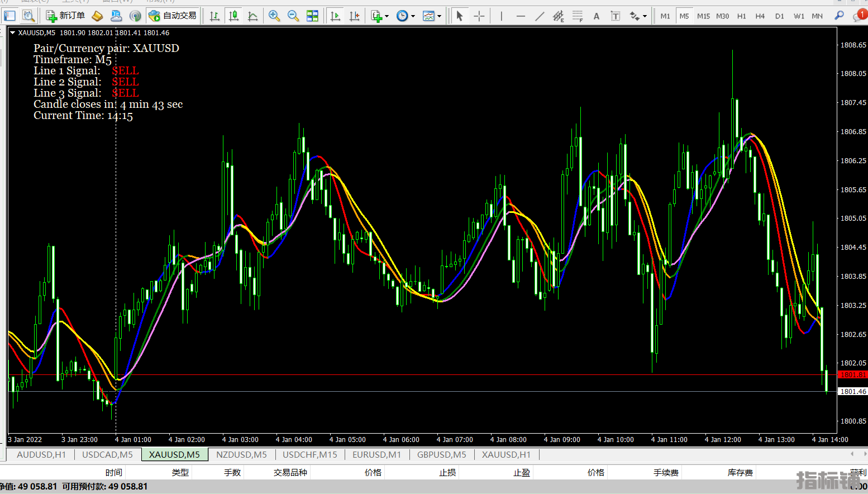Open the search magnifier icon
Image resolution: width=868 pixels, height=494 pixels.
click(x=839, y=16)
